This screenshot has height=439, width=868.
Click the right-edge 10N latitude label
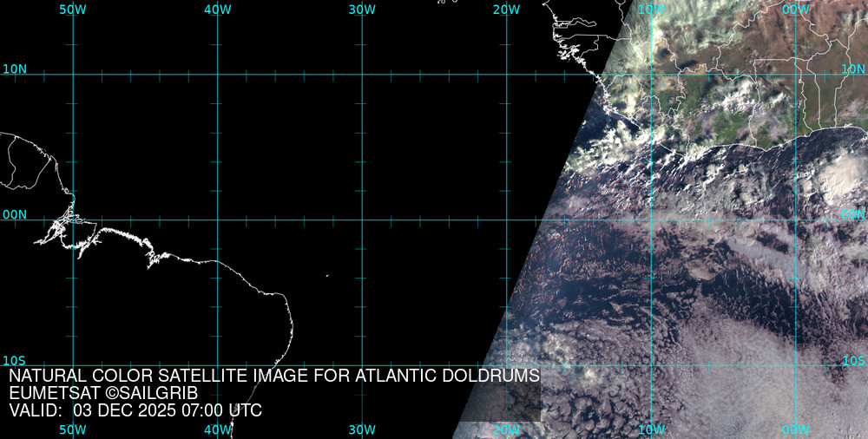[854, 69]
